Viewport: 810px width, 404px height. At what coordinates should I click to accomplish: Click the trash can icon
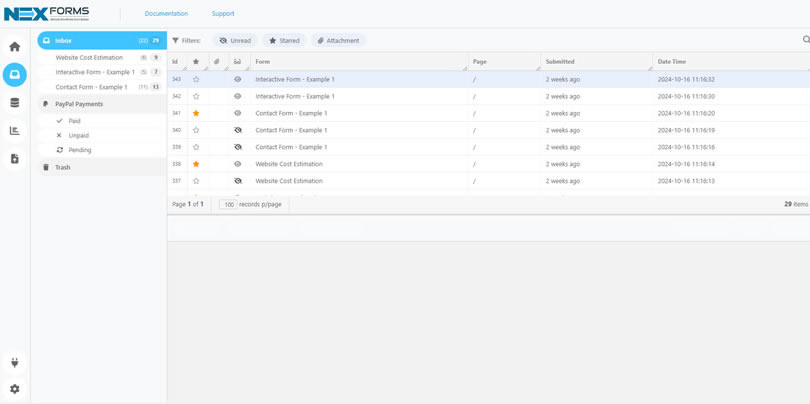(46, 167)
